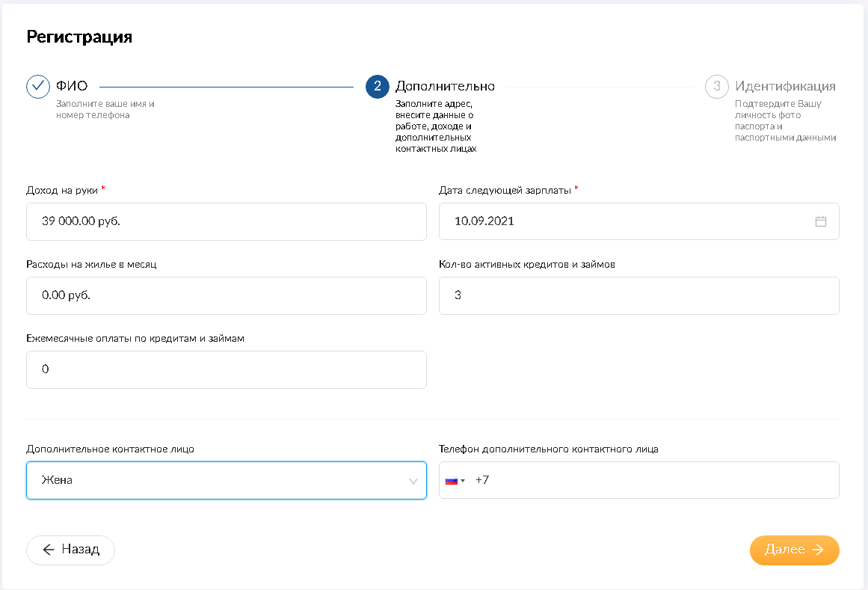Focus the Ежемесячные оплаты по кредитам field
The image size is (868, 590).
pos(226,369)
